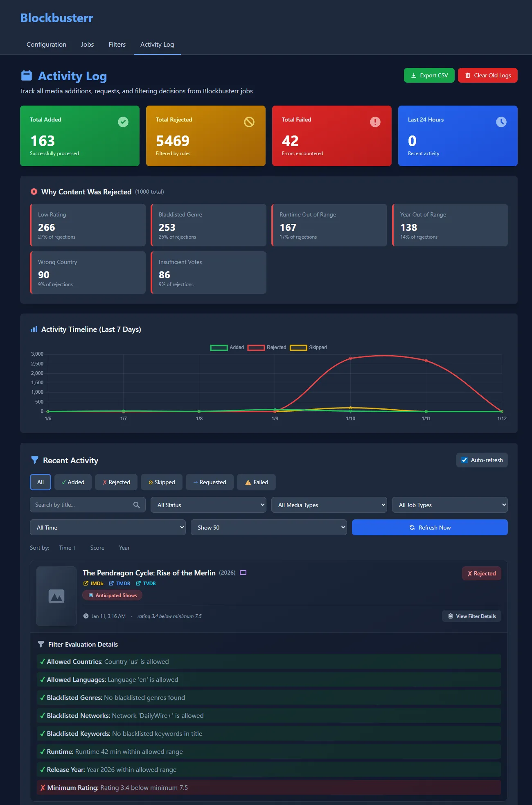This screenshot has width=532, height=805.
Task: Click the clipboard icon in View Filter Details
Action: [451, 616]
